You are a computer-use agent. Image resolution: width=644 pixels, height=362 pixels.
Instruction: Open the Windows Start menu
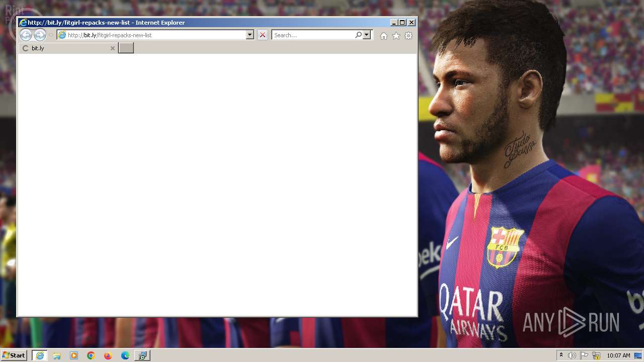(x=14, y=355)
